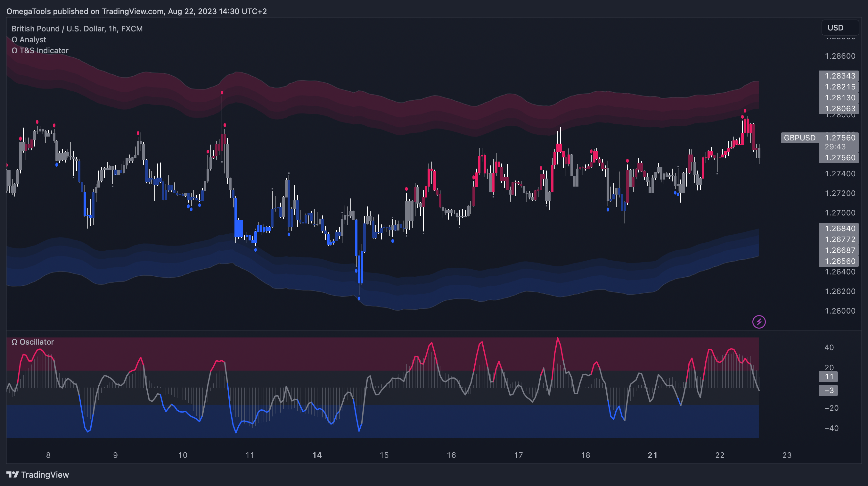Click the 1.27000 price axis tick

840,213
